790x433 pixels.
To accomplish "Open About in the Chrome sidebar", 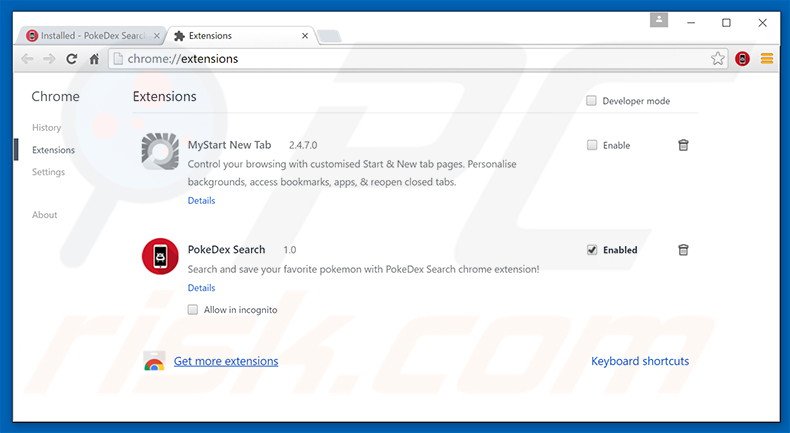I will pos(45,215).
